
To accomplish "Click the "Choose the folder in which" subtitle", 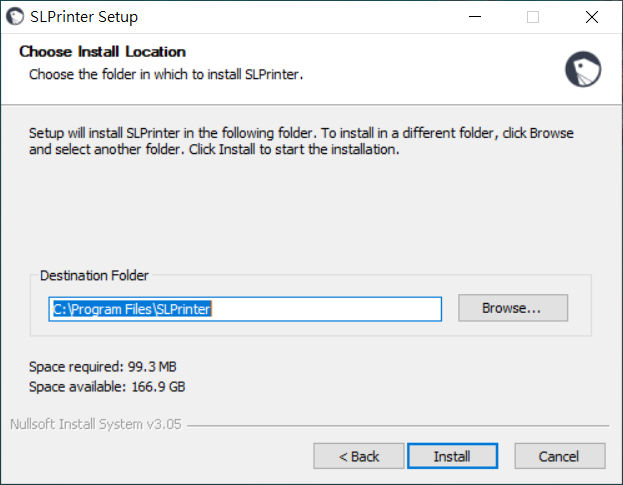I will tap(166, 74).
